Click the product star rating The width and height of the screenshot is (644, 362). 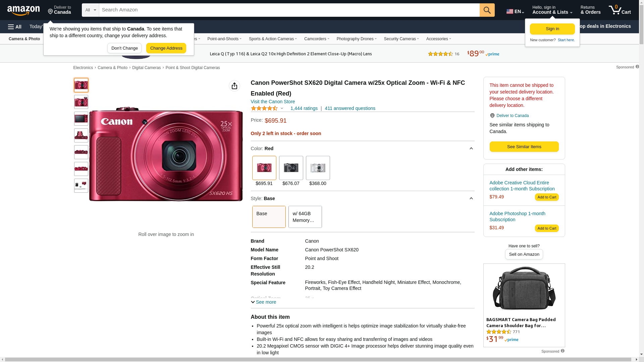pos(264,108)
